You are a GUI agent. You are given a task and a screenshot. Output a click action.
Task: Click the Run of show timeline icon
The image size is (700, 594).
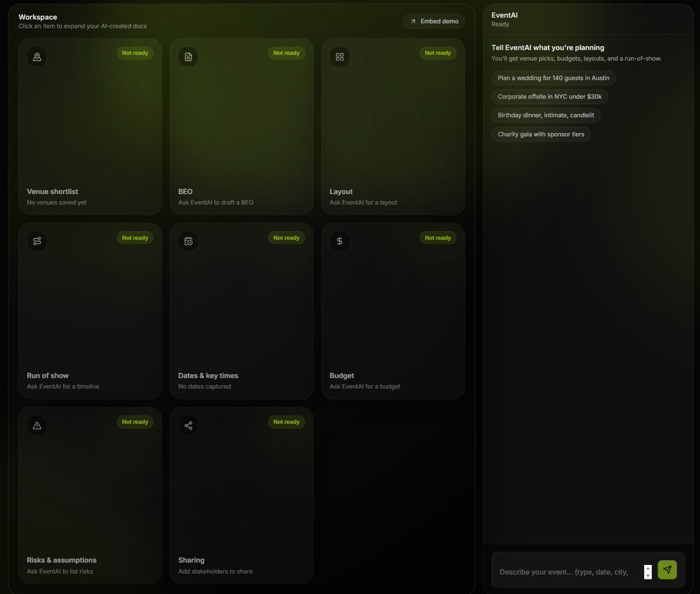pos(37,241)
